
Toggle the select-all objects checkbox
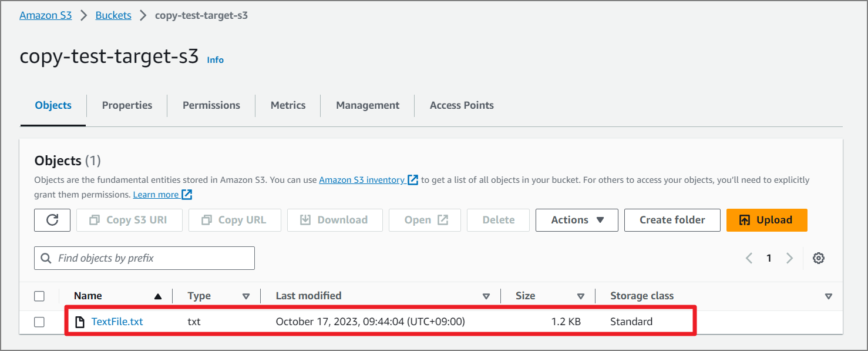point(39,296)
